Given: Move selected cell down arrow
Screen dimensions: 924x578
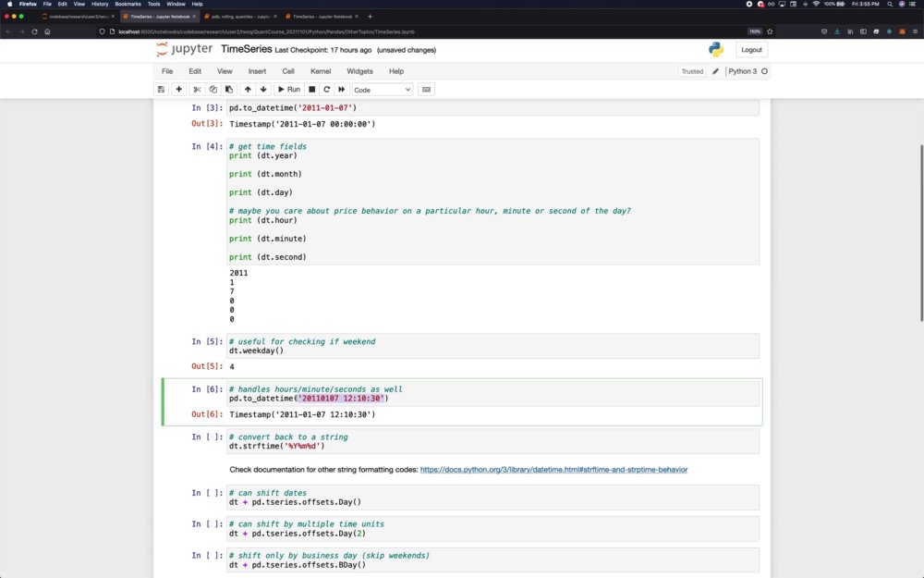Looking at the screenshot, I should 263,90.
